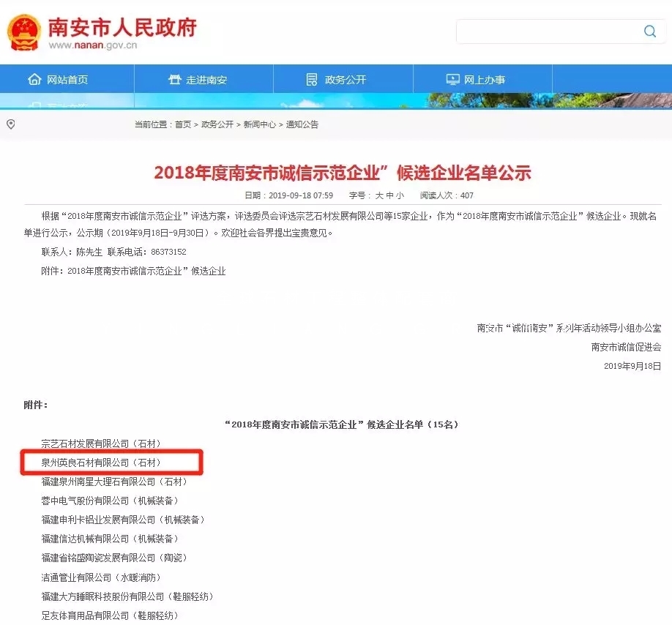
Task: Click the pavilion icon for 走进南安
Action: (174, 79)
